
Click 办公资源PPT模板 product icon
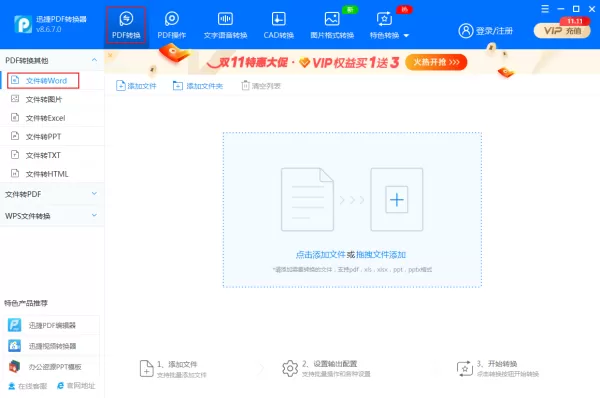tap(15, 366)
